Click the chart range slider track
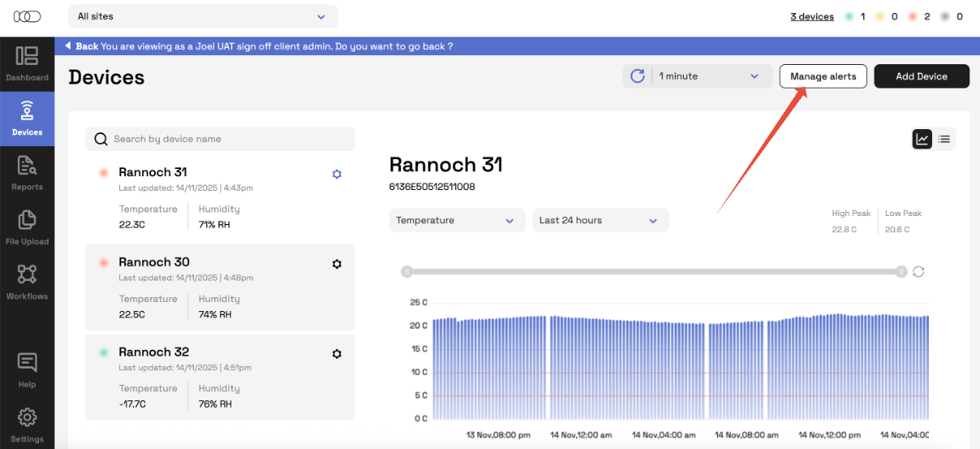Viewport: 980px width, 449px height. [654, 271]
